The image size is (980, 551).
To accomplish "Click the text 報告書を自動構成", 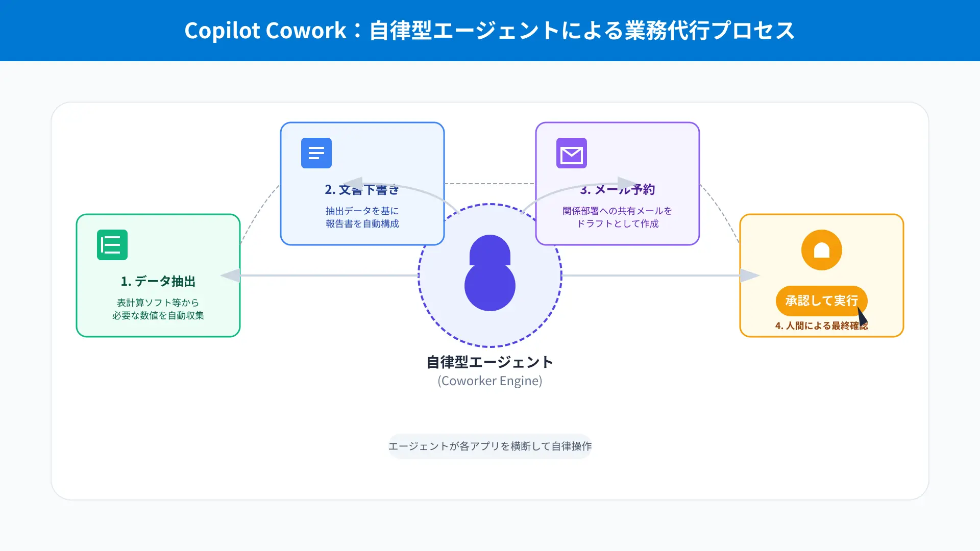I will pos(362,223).
